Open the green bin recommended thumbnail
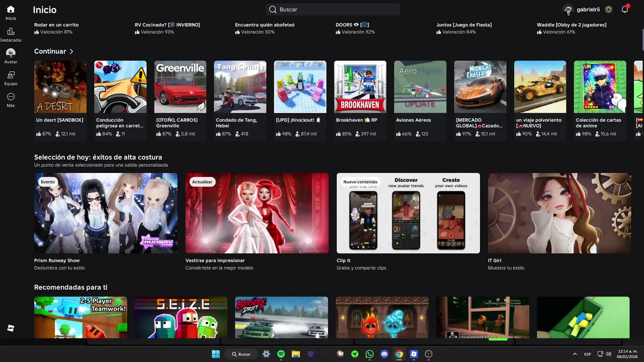644x362 pixels. click(x=583, y=317)
